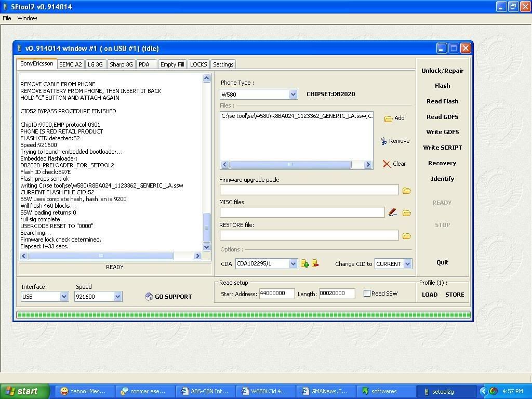The width and height of the screenshot is (532, 399).
Task: Click the Start Address input field
Action: 277,294
